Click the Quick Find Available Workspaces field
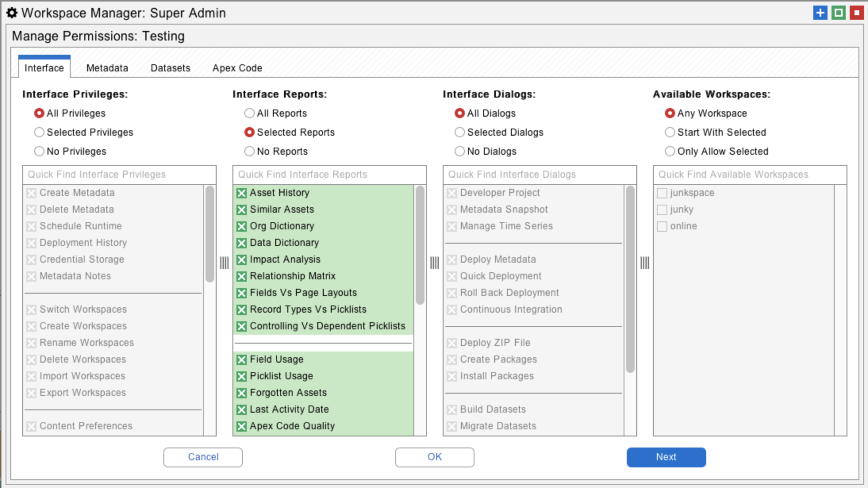Screen dimensions: 868x488 coord(750,175)
